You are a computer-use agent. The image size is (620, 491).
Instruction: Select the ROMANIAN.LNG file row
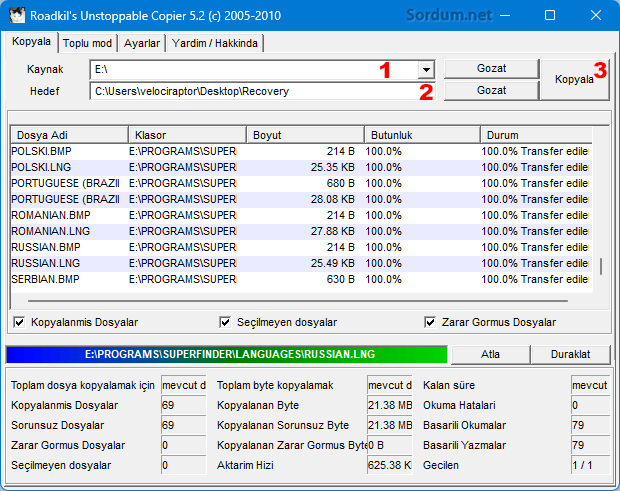301,231
